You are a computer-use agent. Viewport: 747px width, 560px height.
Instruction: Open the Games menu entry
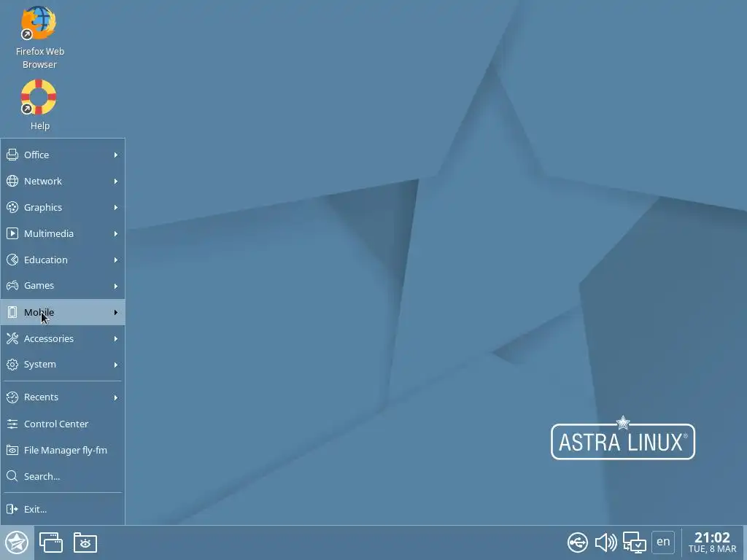point(63,286)
